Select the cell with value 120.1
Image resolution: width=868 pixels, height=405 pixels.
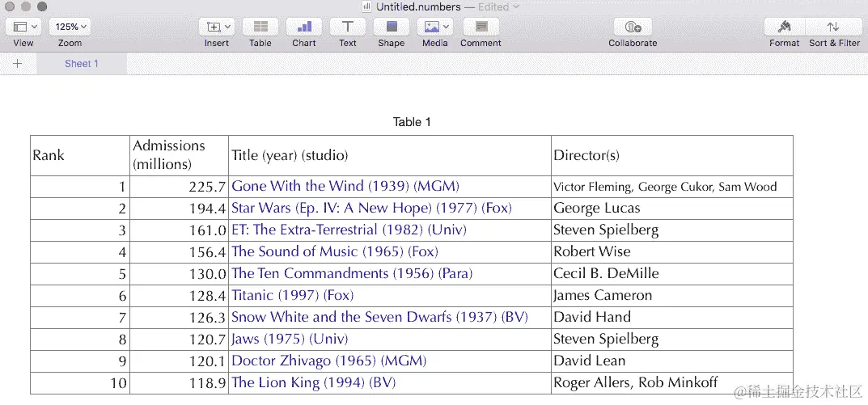[x=180, y=361]
